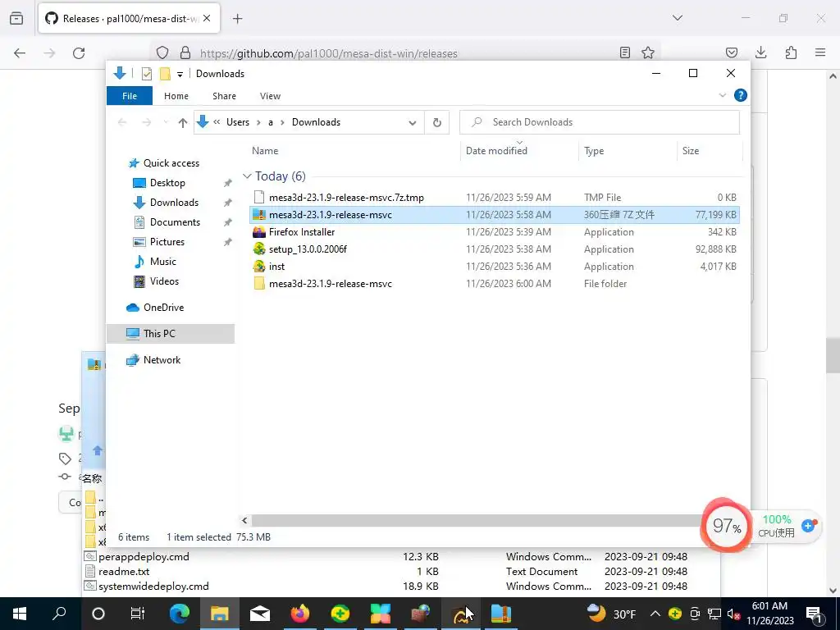Select systemwidedeploy.cmd in the archive window
Viewport: 840px width, 630px height.
[153, 586]
